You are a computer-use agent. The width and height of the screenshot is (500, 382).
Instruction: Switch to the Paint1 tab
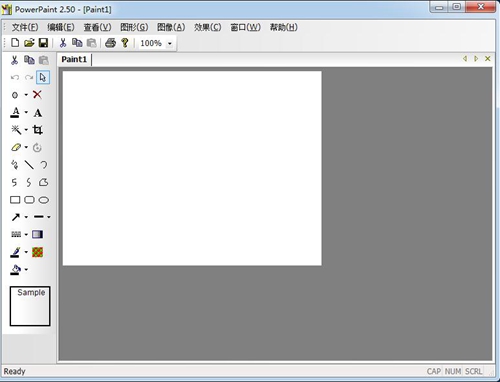point(74,59)
